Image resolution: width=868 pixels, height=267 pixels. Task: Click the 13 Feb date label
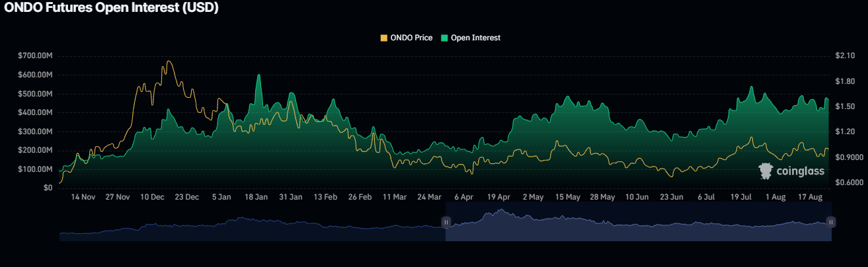tap(325, 197)
